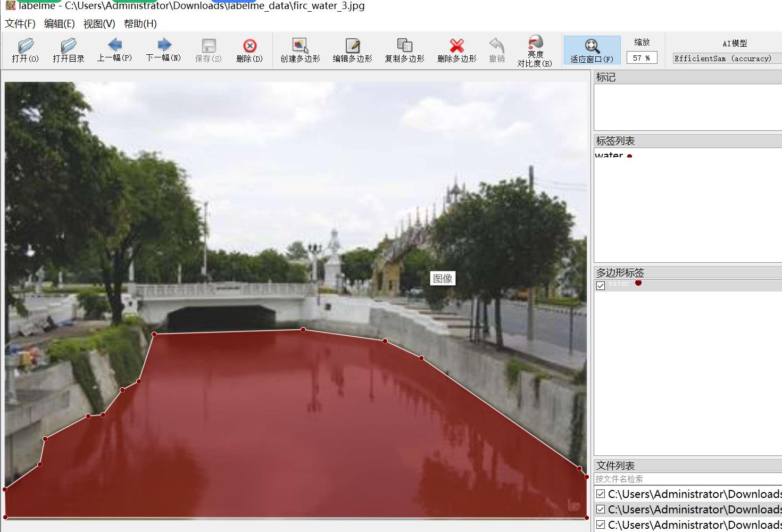Duplicate shape with 复制多边形 icon
Image resolution: width=782 pixels, height=532 pixels.
coord(404,50)
